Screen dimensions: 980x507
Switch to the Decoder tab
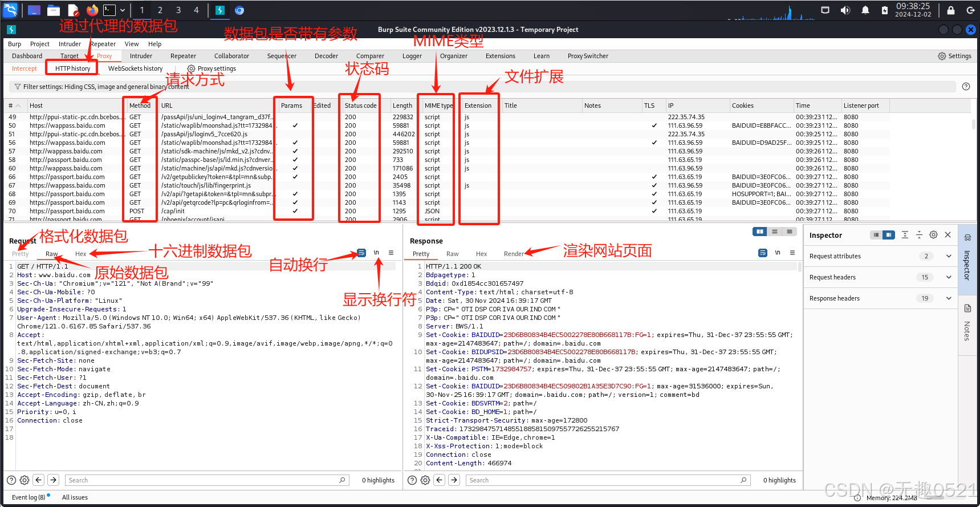click(326, 56)
